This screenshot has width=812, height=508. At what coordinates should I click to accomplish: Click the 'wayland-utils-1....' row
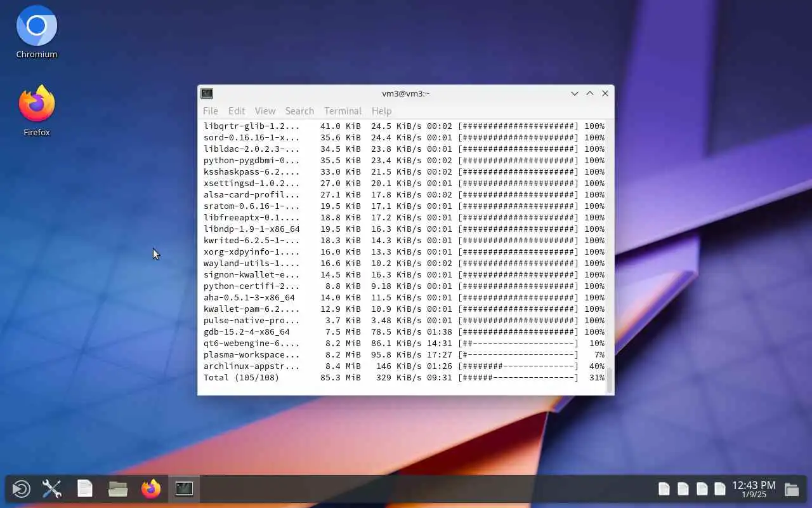point(404,264)
